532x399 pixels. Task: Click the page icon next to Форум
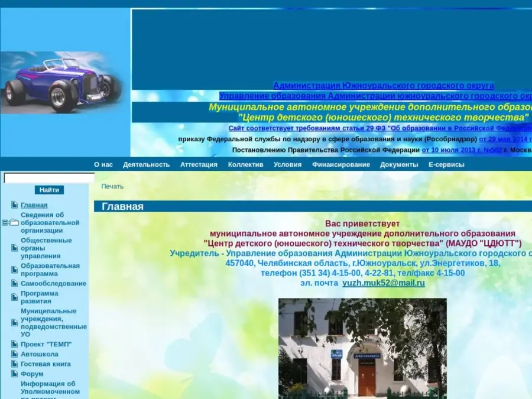pos(15,374)
